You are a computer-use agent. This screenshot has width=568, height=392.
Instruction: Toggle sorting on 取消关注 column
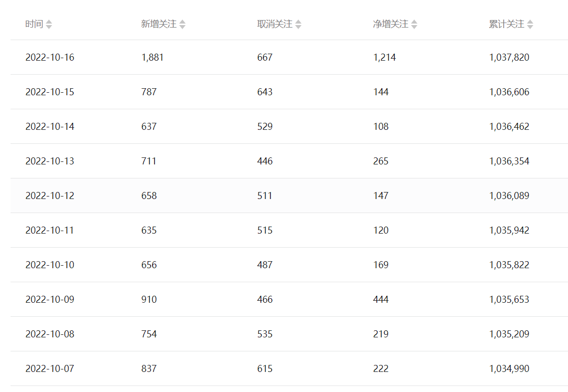coord(298,24)
